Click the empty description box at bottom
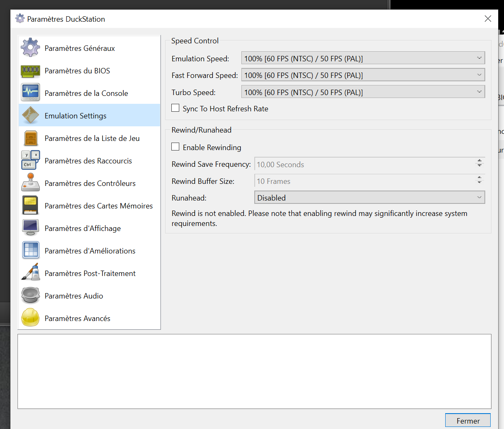Image resolution: width=504 pixels, height=429 pixels. (x=254, y=371)
